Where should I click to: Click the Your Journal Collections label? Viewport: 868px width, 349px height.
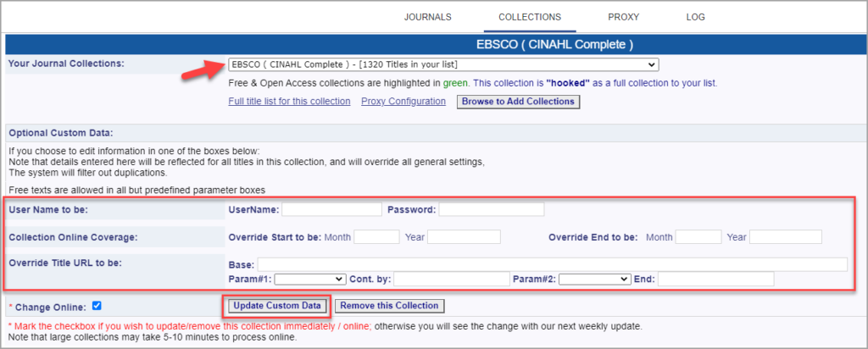click(x=66, y=63)
